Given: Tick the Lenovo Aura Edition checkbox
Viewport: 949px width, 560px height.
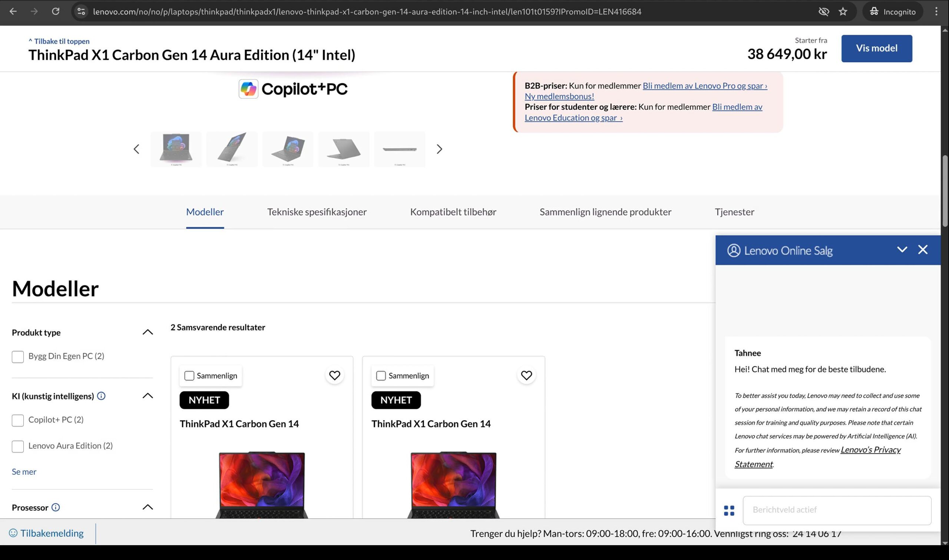Looking at the screenshot, I should pyautogui.click(x=18, y=446).
